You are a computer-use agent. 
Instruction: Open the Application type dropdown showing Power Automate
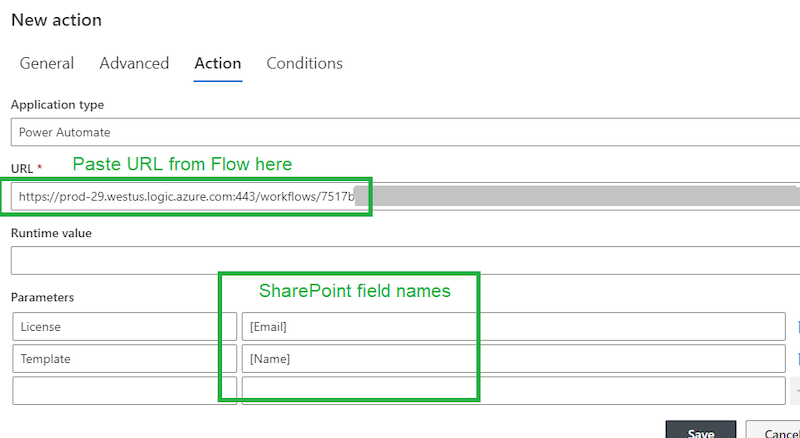coord(405,132)
